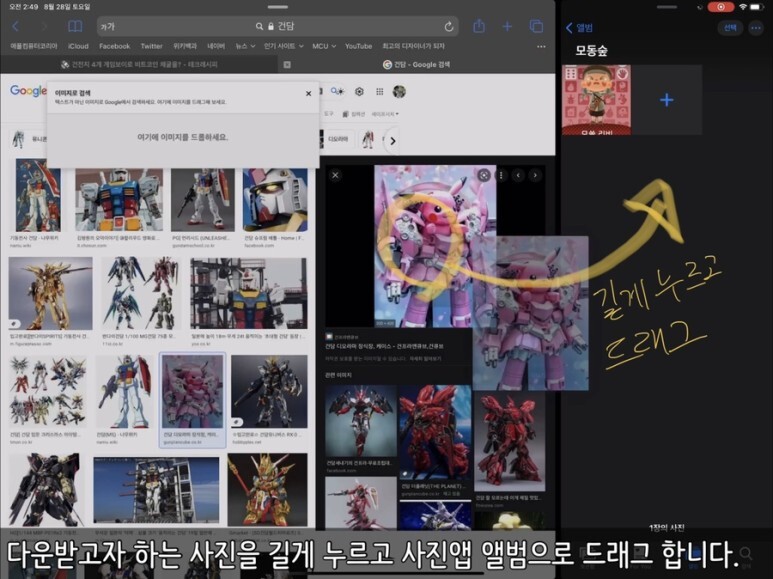
Task: Show the Safari tab overview icon
Action: point(536,27)
